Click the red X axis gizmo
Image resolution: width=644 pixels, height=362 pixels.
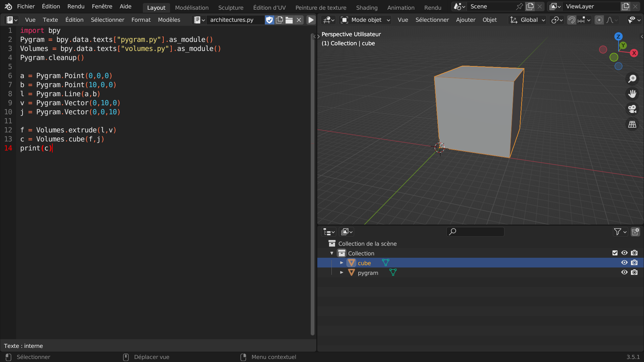pos(634,53)
